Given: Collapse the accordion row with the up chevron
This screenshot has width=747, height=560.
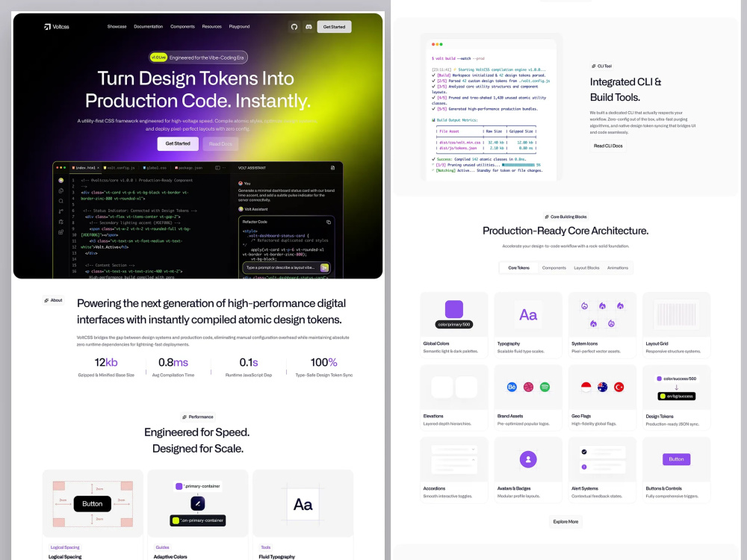Looking at the screenshot, I should click(x=473, y=460).
